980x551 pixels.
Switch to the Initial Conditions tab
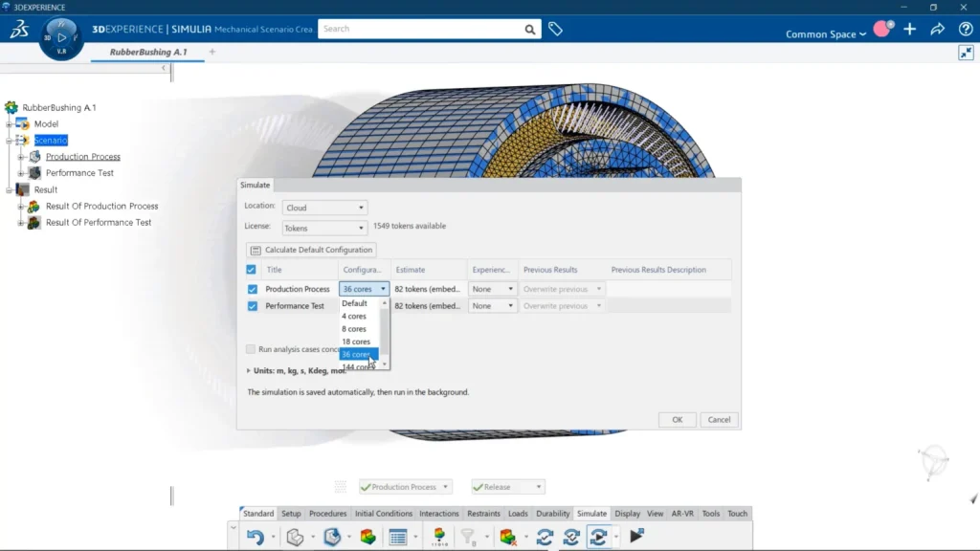(383, 514)
